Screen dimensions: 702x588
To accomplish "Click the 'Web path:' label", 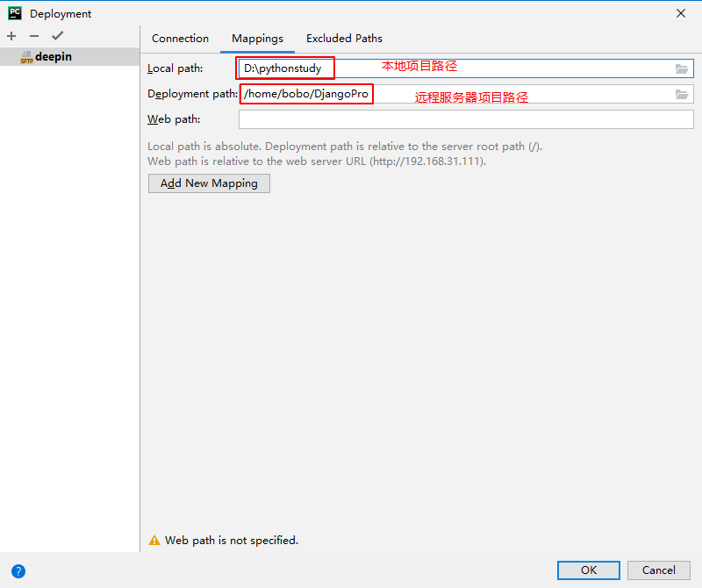I will tap(174, 119).
